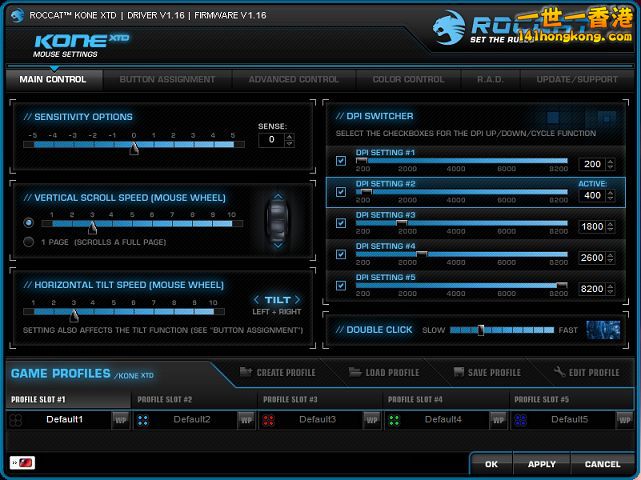Image resolution: width=641 pixels, height=480 pixels.
Task: Select Profile Slot #3 tab
Action: pyautogui.click(x=320, y=399)
